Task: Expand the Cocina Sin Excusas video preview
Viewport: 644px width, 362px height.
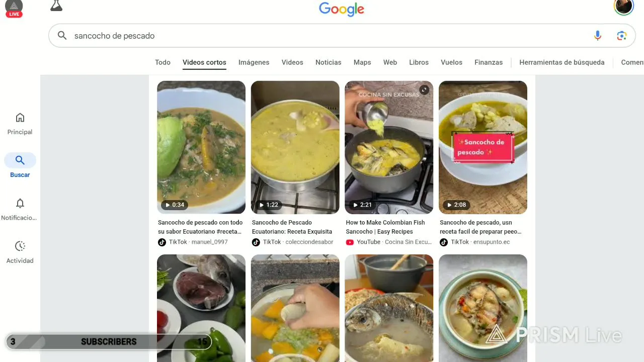Action: click(424, 90)
